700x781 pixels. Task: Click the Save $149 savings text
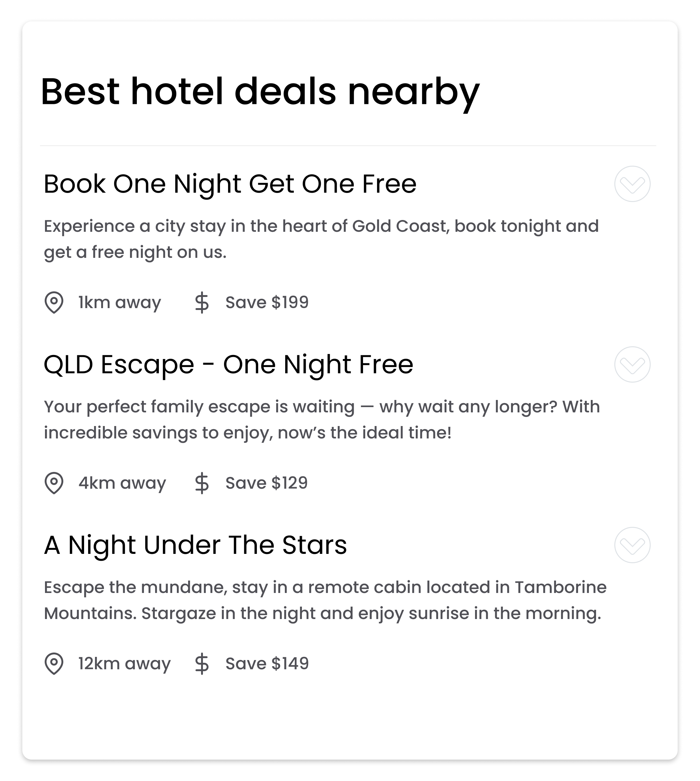point(267,663)
